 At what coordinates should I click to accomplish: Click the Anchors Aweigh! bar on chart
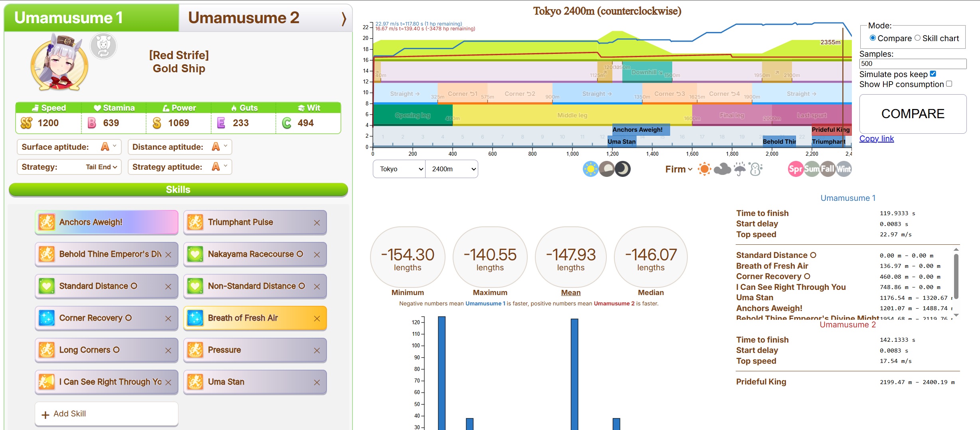[x=641, y=130]
